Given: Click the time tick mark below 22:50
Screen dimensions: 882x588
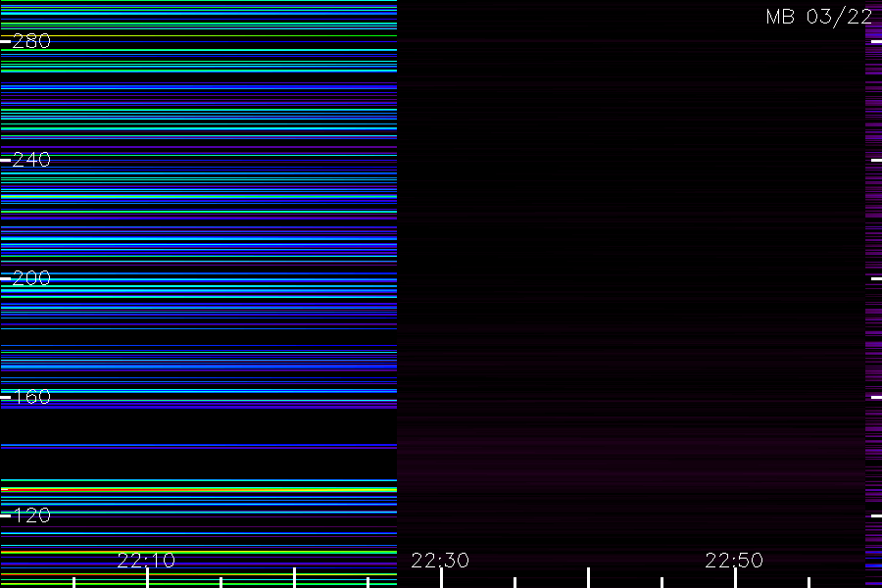Looking at the screenshot, I should pos(735,578).
